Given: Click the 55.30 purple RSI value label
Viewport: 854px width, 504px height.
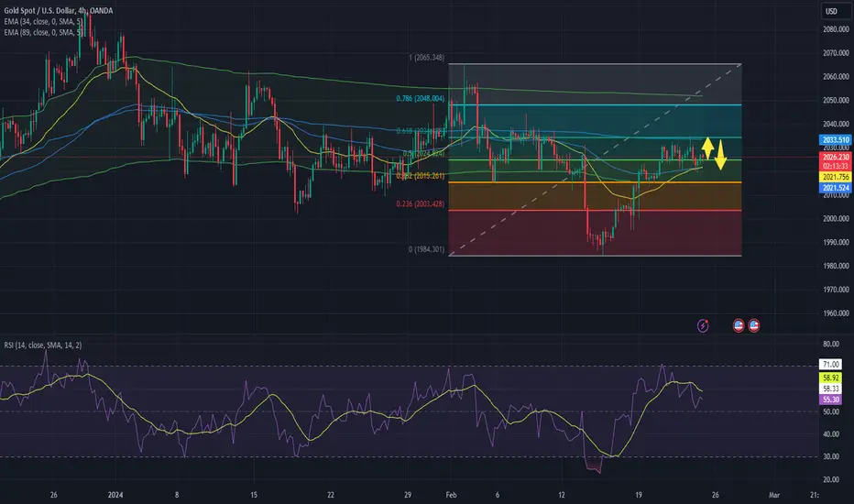Looking at the screenshot, I should (x=830, y=400).
